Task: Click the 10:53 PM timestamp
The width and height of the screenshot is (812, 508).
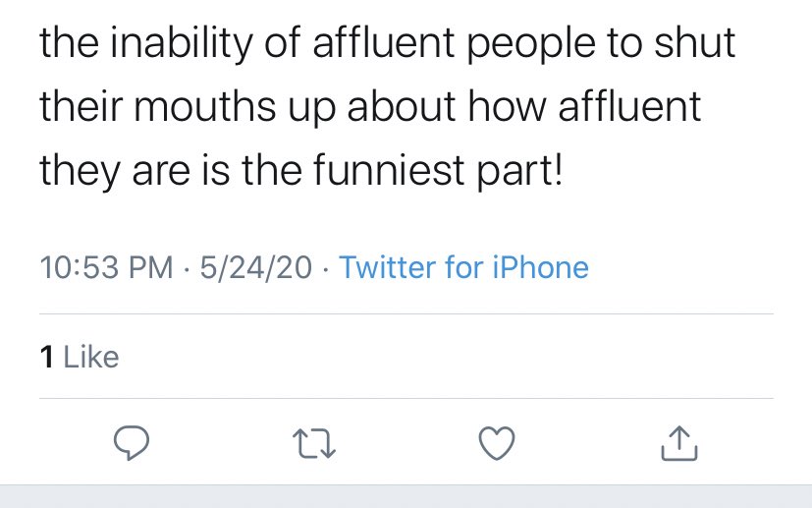Action: pyautogui.click(x=106, y=267)
